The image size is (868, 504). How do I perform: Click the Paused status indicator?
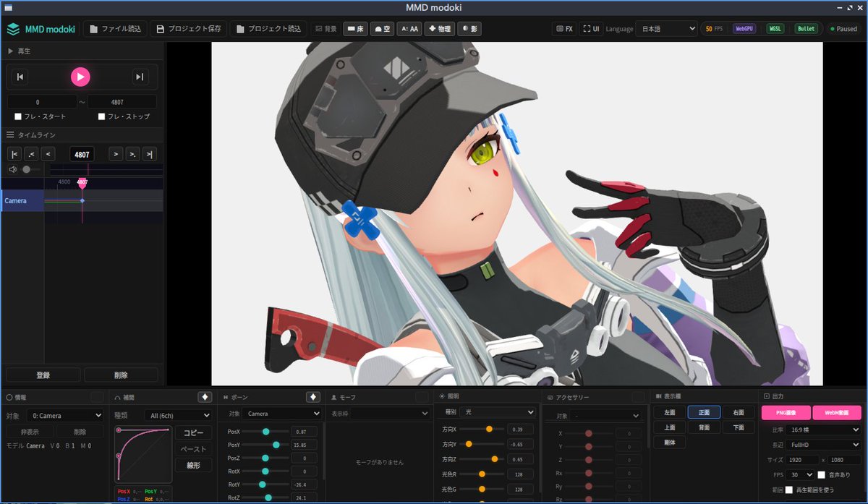(x=843, y=29)
